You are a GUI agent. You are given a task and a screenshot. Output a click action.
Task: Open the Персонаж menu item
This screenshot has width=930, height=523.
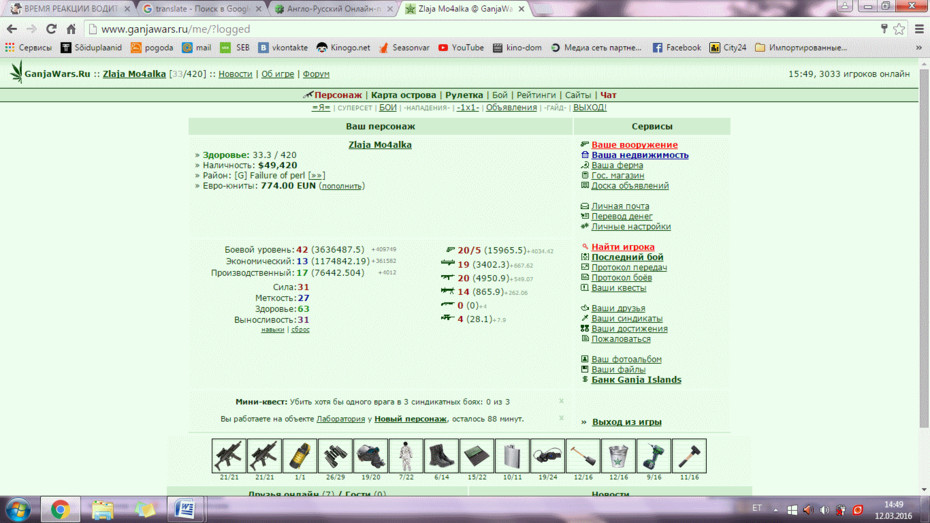337,95
